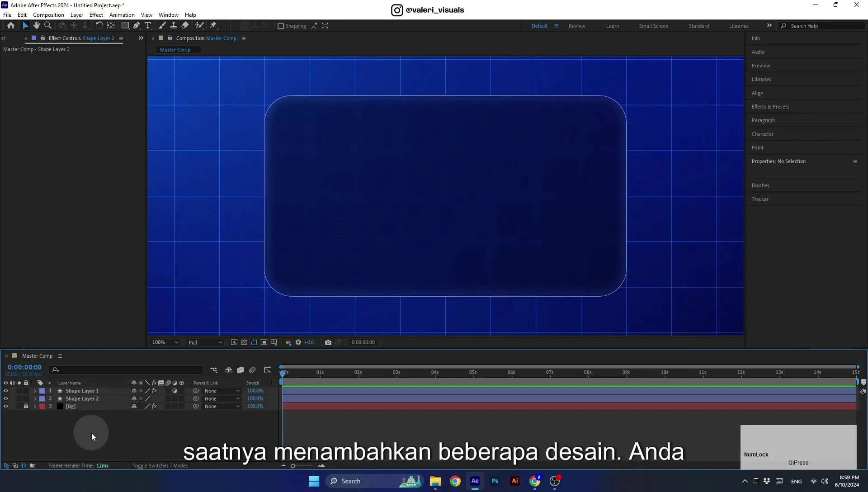Image resolution: width=868 pixels, height=492 pixels.
Task: Select the Brush tool
Action: pyautogui.click(x=162, y=26)
